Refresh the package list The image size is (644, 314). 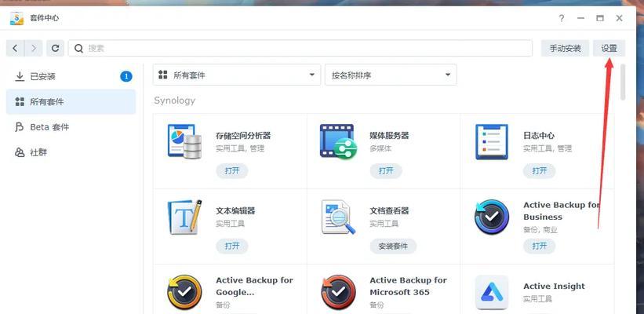click(x=55, y=48)
